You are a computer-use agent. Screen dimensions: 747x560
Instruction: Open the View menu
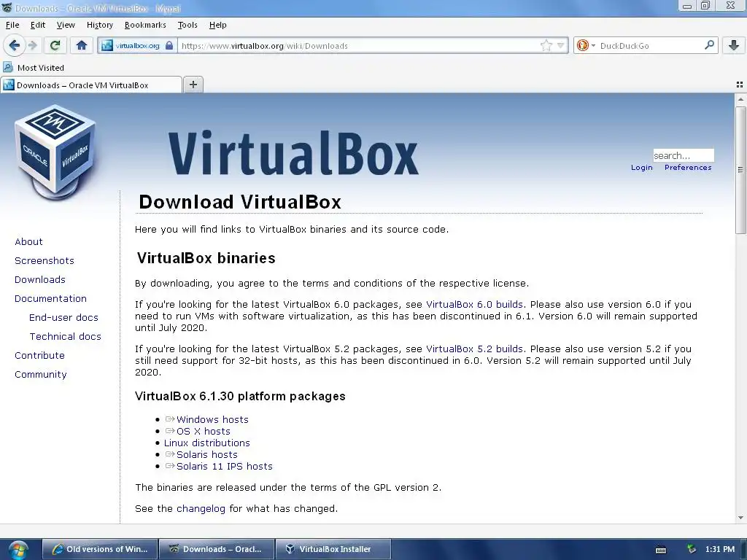coord(66,25)
